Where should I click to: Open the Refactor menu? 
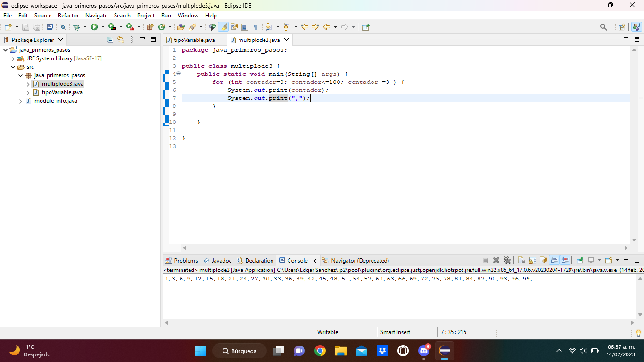pyautogui.click(x=68, y=16)
